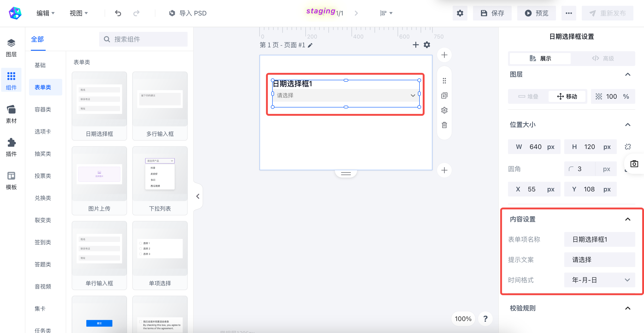Image resolution: width=644 pixels, height=333 pixels.
Task: Click the page height drag handle below canvas
Action: click(346, 173)
